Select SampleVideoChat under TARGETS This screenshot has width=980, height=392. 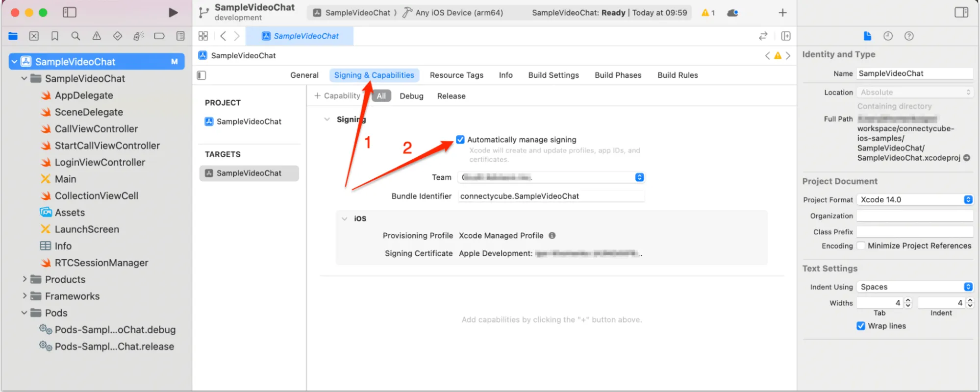(x=249, y=173)
